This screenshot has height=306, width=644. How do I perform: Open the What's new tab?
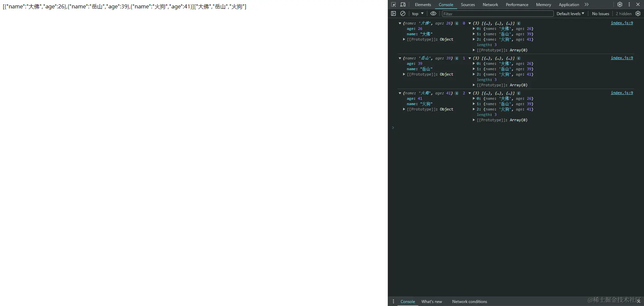pyautogui.click(x=431, y=301)
